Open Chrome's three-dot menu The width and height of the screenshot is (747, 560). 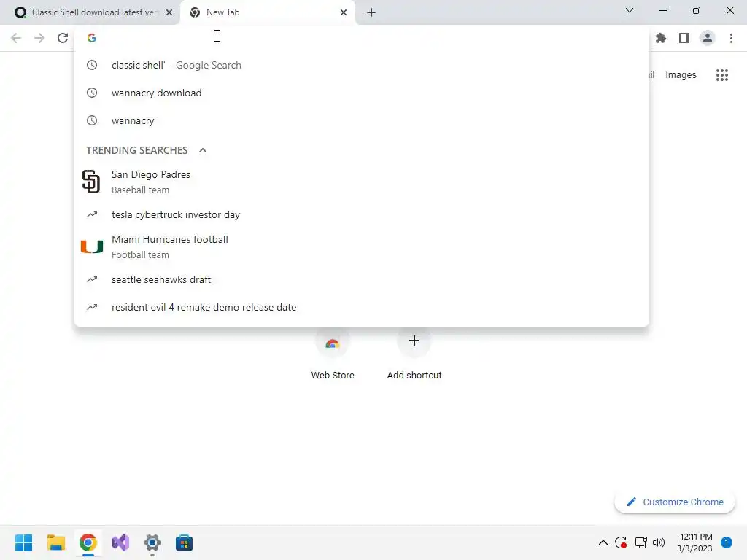point(731,38)
